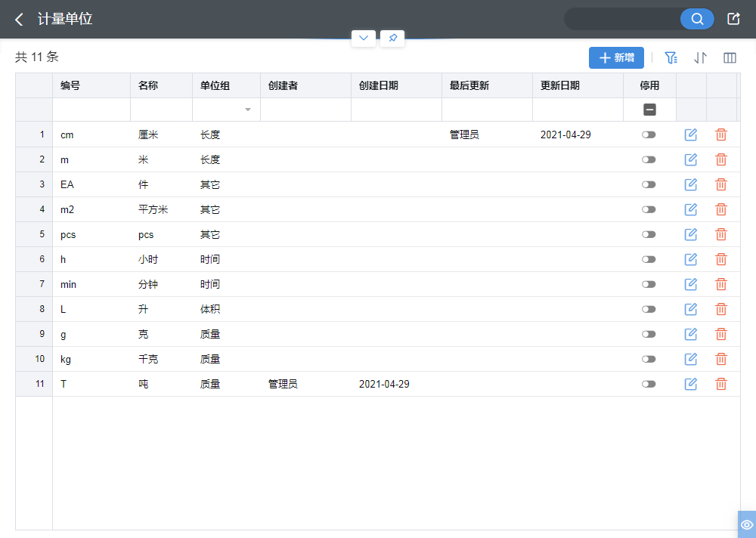Toggle 停用 switch for min row
756x538 pixels.
(649, 284)
